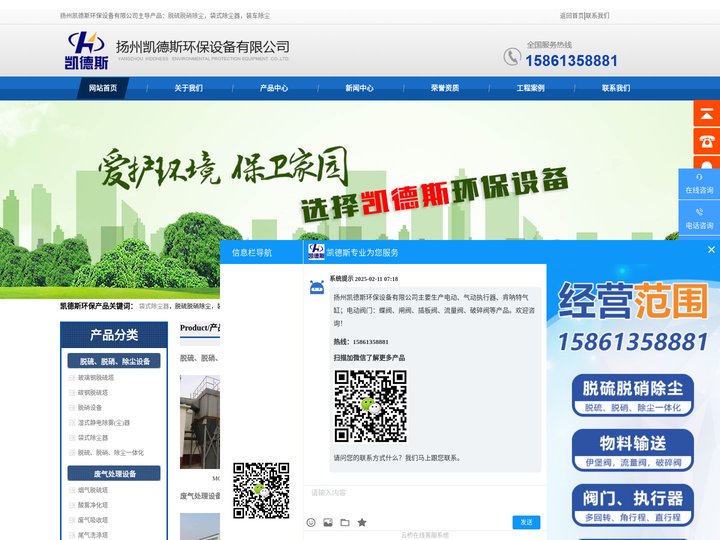720x540 pixels.
Task: Click the image upload icon in the chat
Action: (x=328, y=523)
